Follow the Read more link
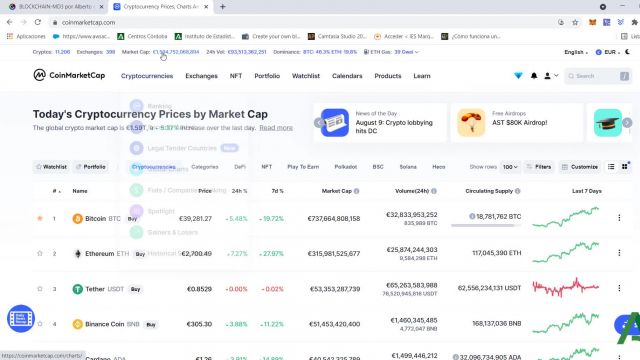This screenshot has width=640, height=360. 276,128
